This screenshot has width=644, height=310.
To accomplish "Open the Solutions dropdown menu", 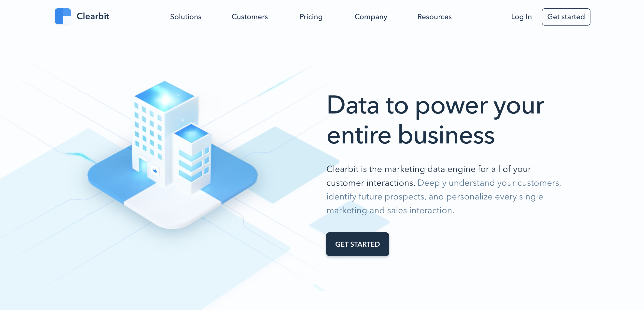I will (x=186, y=17).
